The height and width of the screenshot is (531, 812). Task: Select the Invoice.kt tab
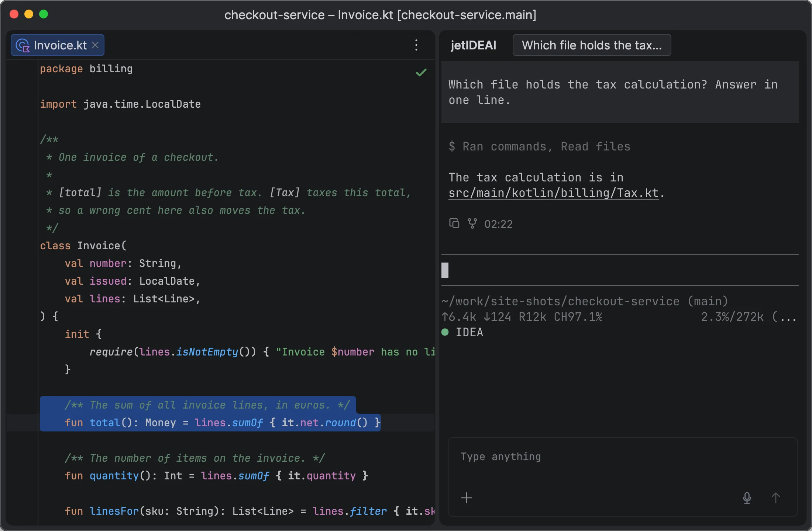tap(58, 45)
